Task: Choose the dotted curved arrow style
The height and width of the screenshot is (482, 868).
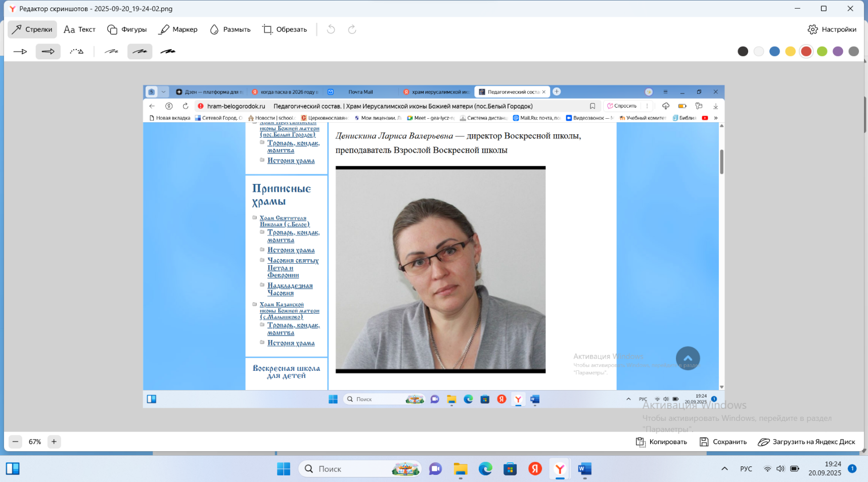Action: (76, 52)
